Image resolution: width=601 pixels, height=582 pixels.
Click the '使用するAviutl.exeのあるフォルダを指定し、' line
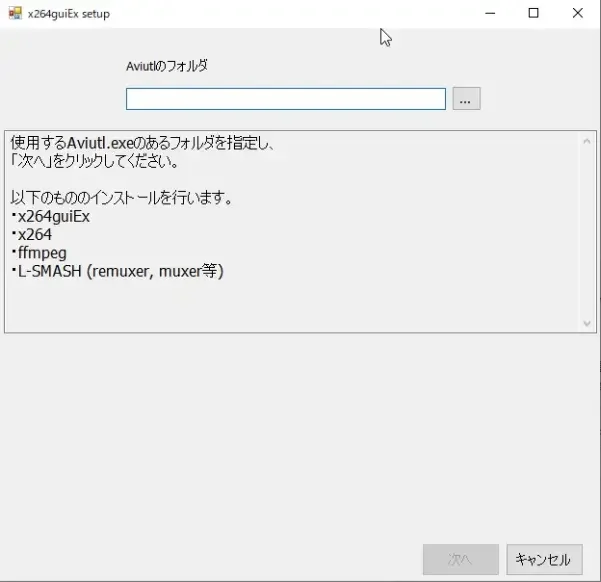(142, 143)
